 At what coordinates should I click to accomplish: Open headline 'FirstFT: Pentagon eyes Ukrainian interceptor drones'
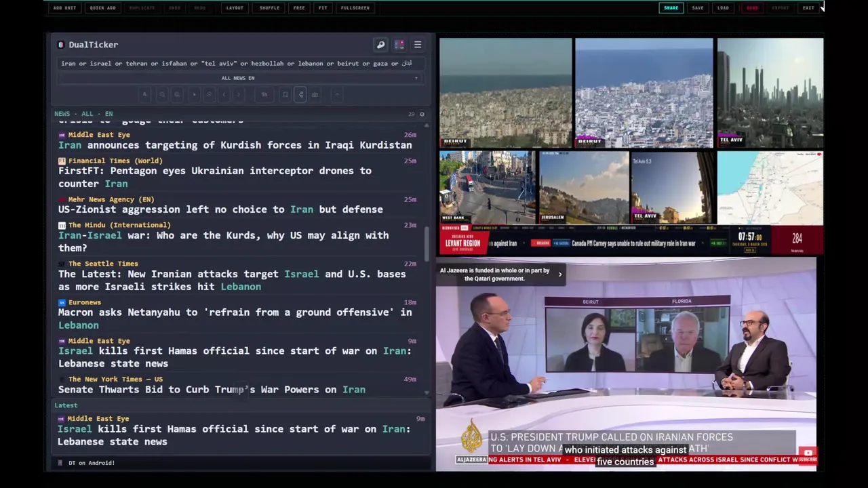tap(215, 177)
